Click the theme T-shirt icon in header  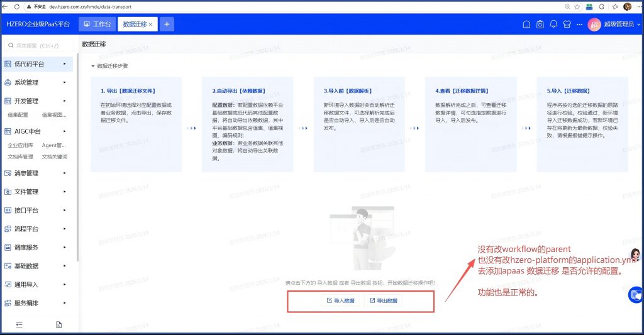[567, 25]
